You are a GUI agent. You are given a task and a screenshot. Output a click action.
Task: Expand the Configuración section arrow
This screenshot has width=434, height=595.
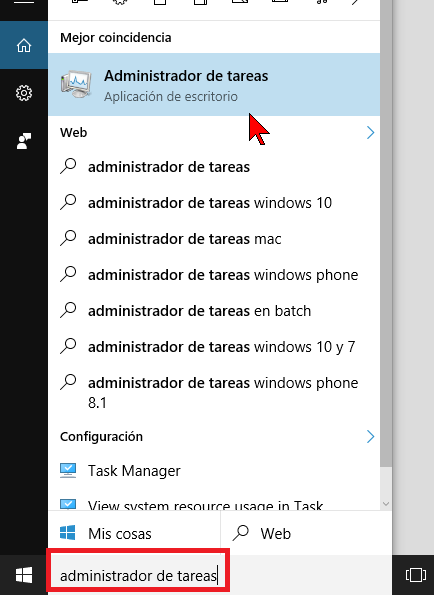point(370,436)
